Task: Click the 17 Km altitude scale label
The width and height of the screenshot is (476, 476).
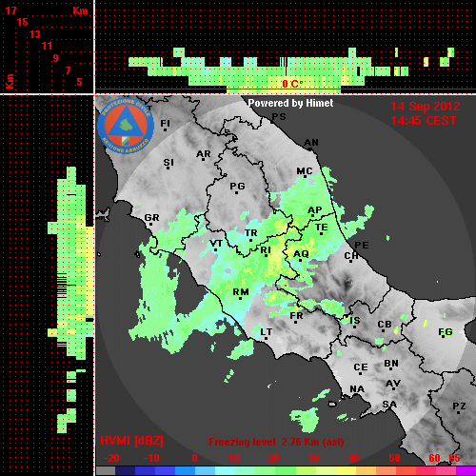Action: pos(10,10)
